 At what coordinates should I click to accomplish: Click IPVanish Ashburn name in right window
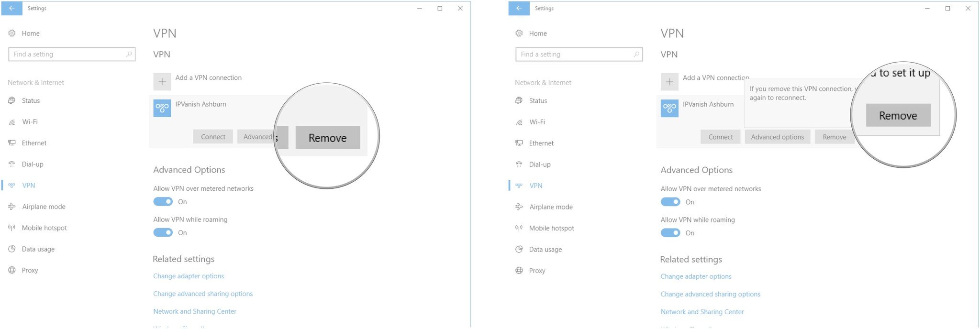coord(708,104)
